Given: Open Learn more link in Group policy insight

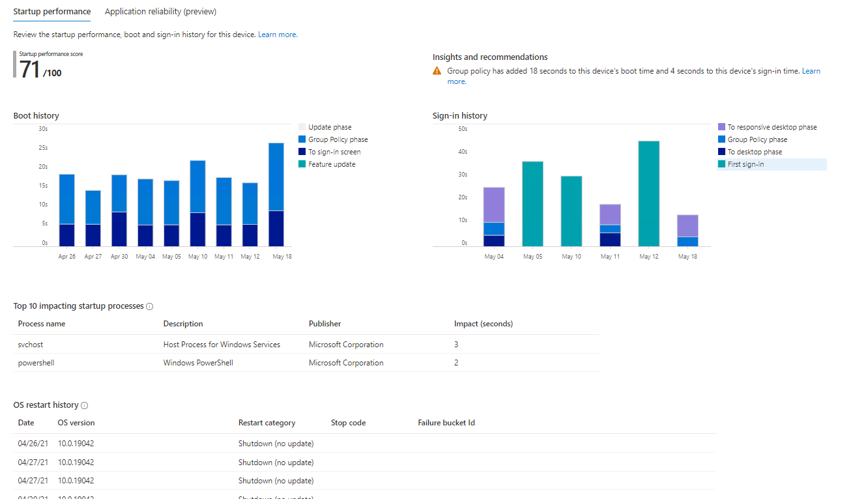Looking at the screenshot, I should click(x=811, y=71).
